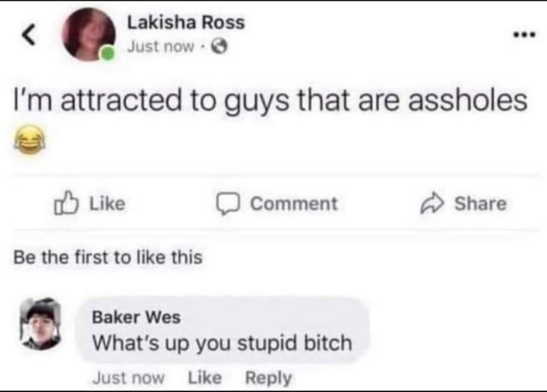Open the Lakisha Ross profile name link

coord(185,23)
